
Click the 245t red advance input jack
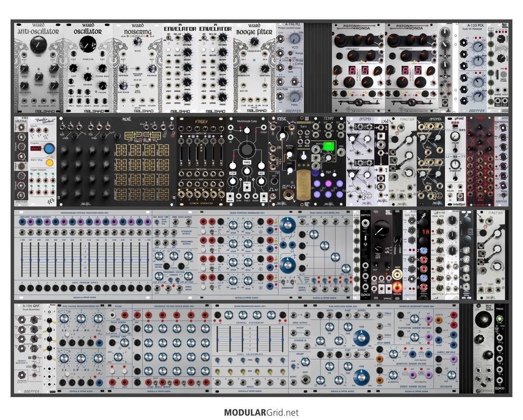pos(137,315)
